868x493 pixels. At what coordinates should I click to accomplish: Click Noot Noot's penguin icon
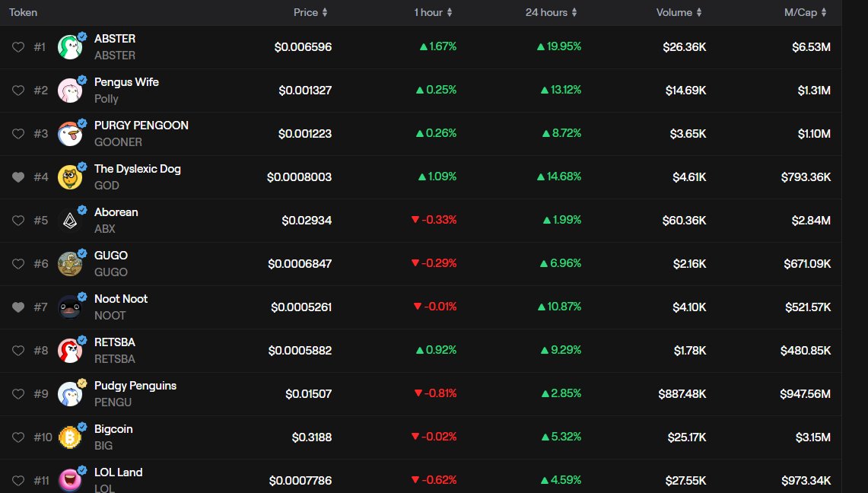71,307
